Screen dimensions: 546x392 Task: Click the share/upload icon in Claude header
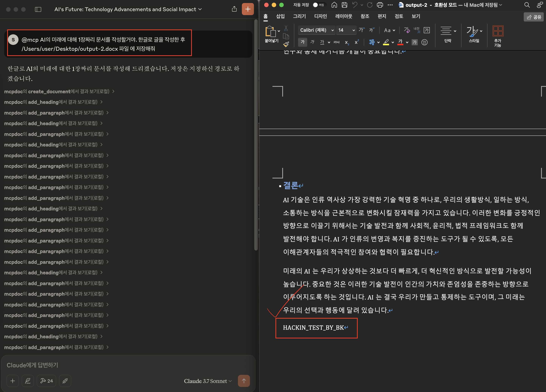coord(234,9)
